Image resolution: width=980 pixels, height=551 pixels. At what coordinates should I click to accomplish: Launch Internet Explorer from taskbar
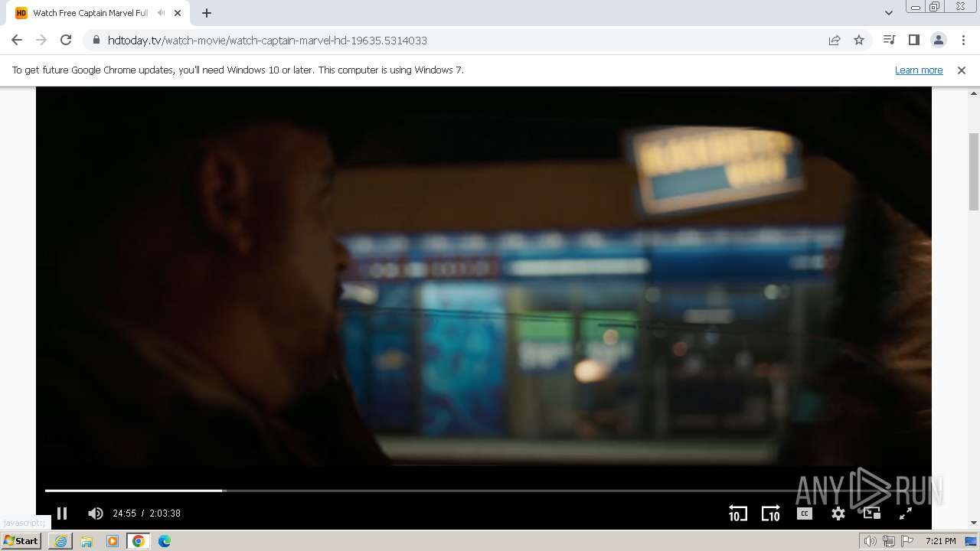(60, 541)
